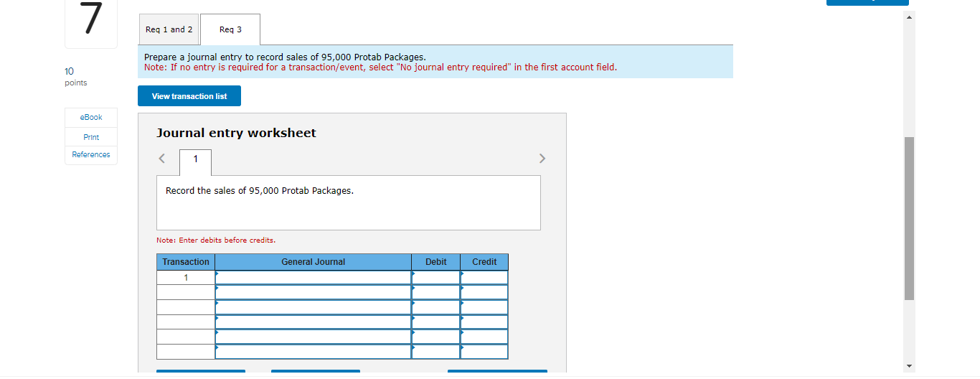Open General Journal account dropdown in second row
The image size is (980, 379).
(314, 292)
